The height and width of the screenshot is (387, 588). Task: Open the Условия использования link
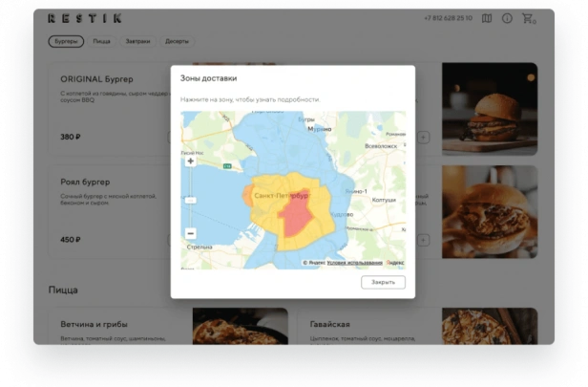click(354, 262)
